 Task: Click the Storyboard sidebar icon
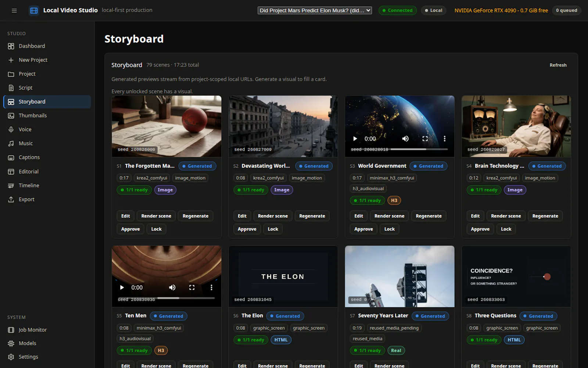click(x=11, y=102)
